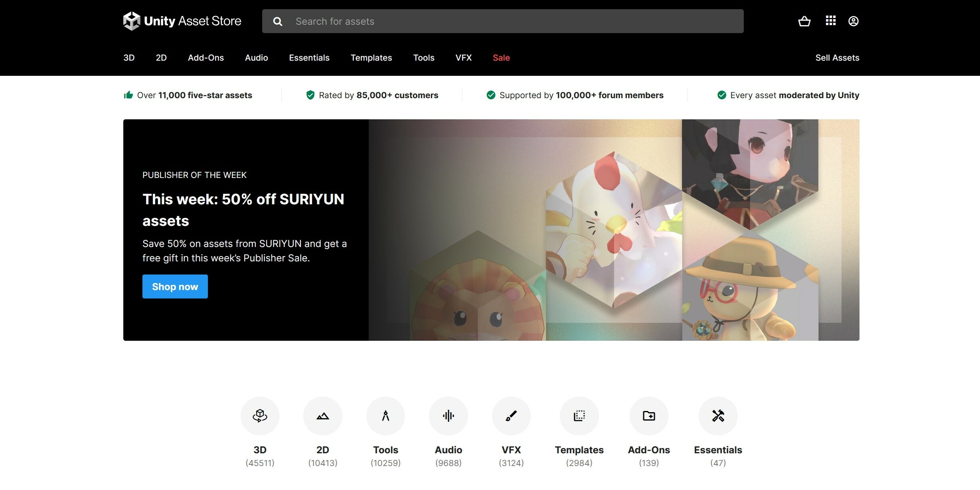This screenshot has height=490, width=980.
Task: Click the search magnifier icon
Action: coord(278,21)
